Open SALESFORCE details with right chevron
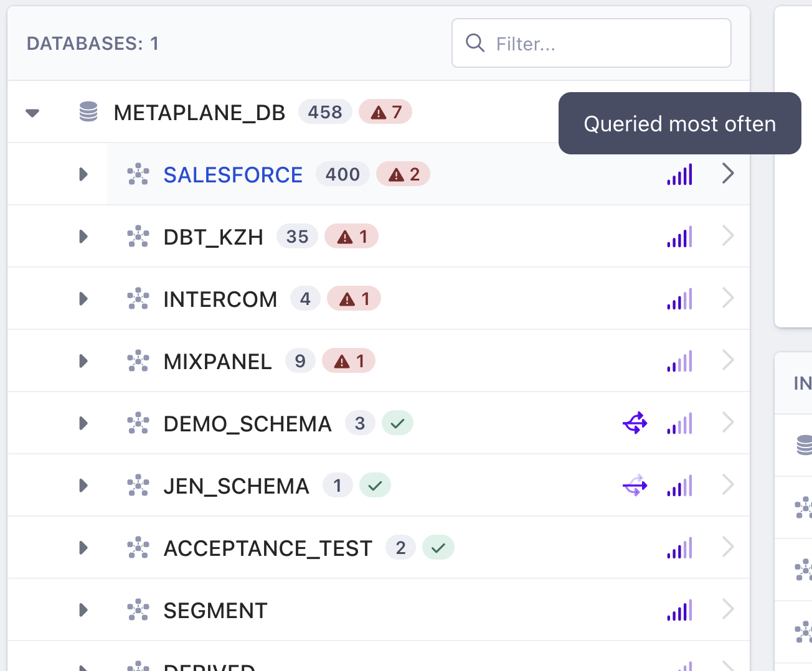The image size is (812, 671). click(728, 174)
